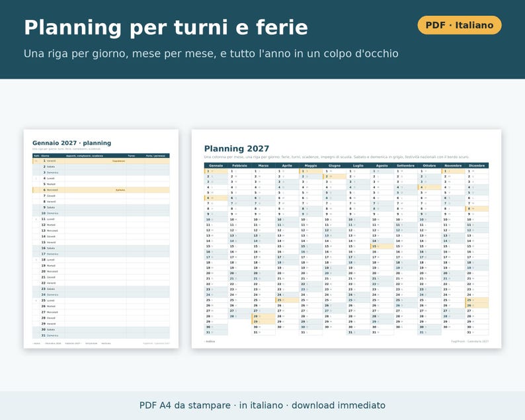Select the Luglio column header
Screen dimensions: 525x420
[358, 165]
